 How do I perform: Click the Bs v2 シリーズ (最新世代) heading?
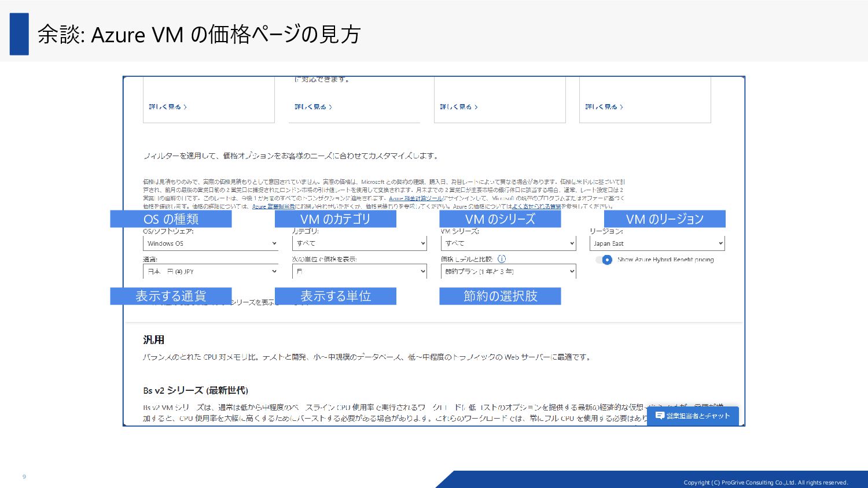point(196,390)
